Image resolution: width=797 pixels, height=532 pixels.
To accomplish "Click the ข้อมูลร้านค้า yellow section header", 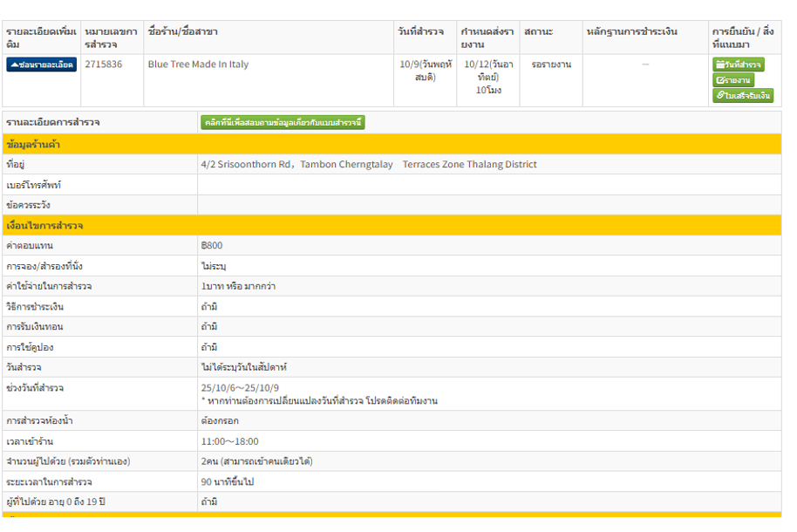I will click(392, 145).
